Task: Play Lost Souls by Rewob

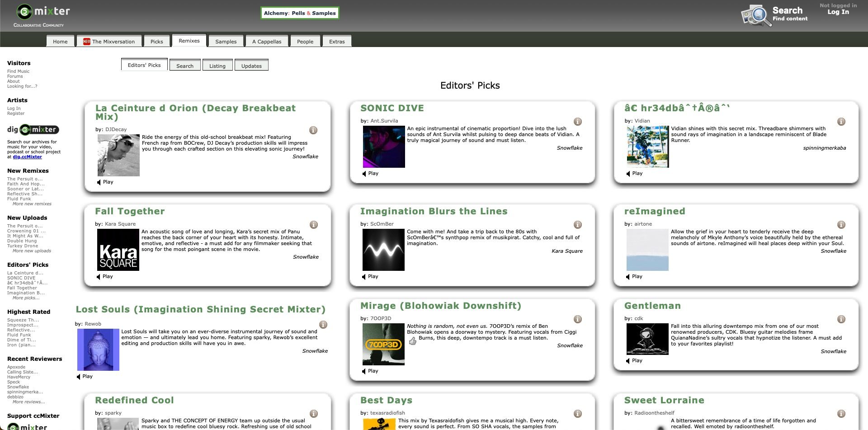Action: click(85, 376)
